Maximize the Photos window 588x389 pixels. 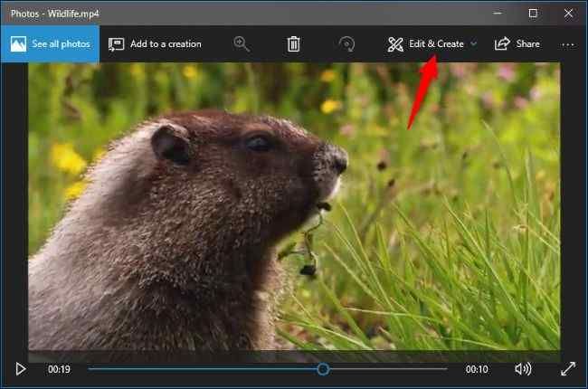coord(533,13)
